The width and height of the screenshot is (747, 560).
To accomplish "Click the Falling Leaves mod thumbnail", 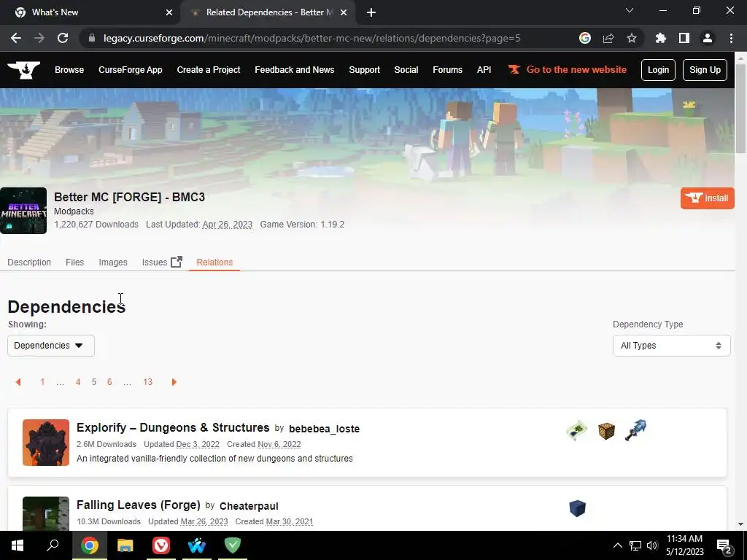I will [x=46, y=513].
